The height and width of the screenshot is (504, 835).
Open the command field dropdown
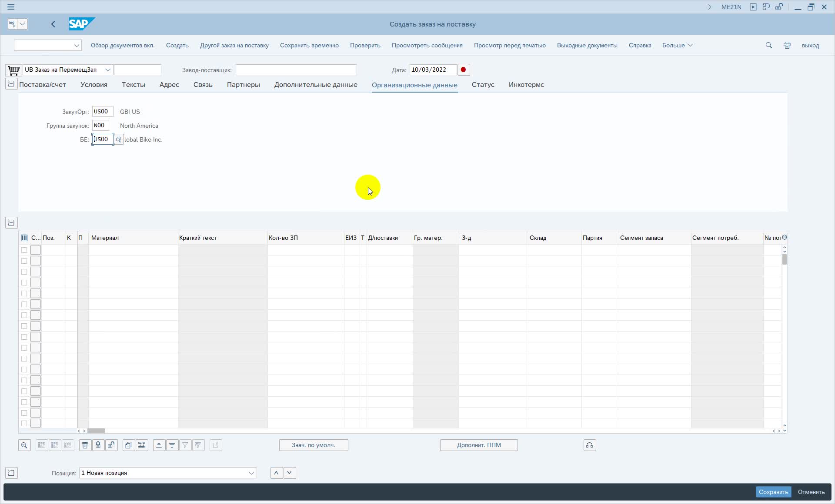tap(77, 45)
